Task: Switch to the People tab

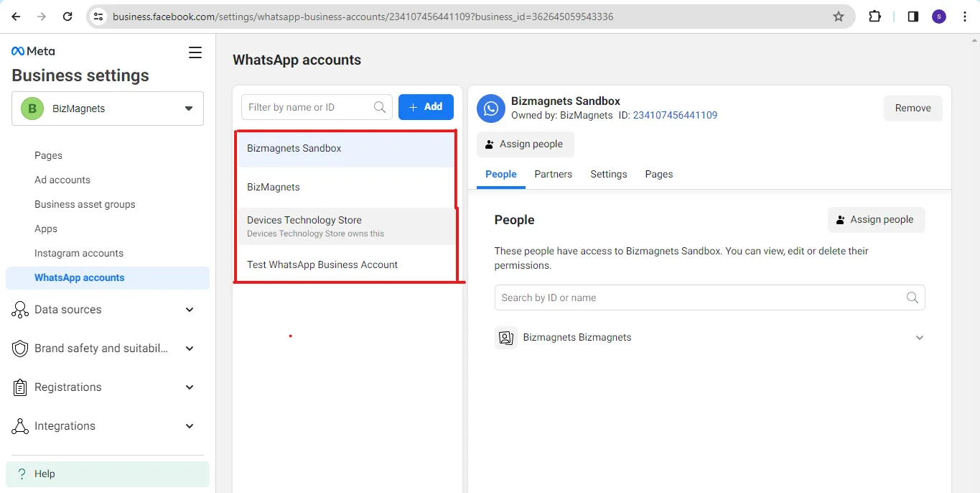Action: [501, 174]
